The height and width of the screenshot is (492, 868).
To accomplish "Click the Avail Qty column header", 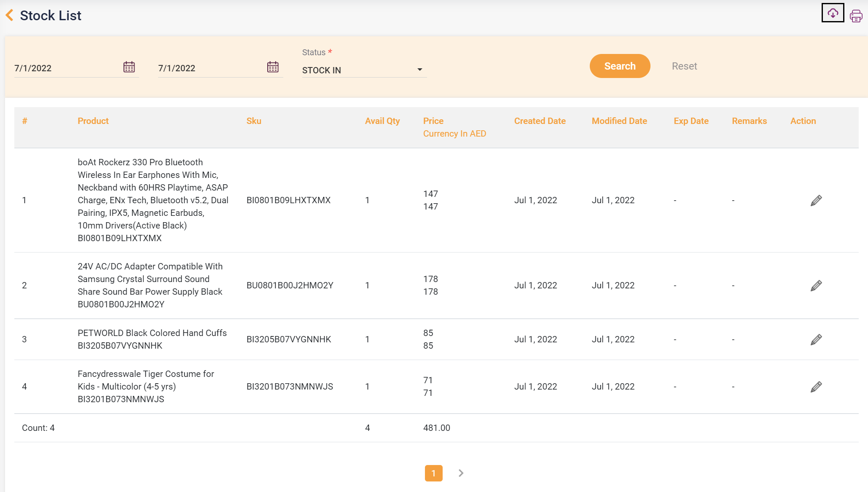I will point(382,121).
